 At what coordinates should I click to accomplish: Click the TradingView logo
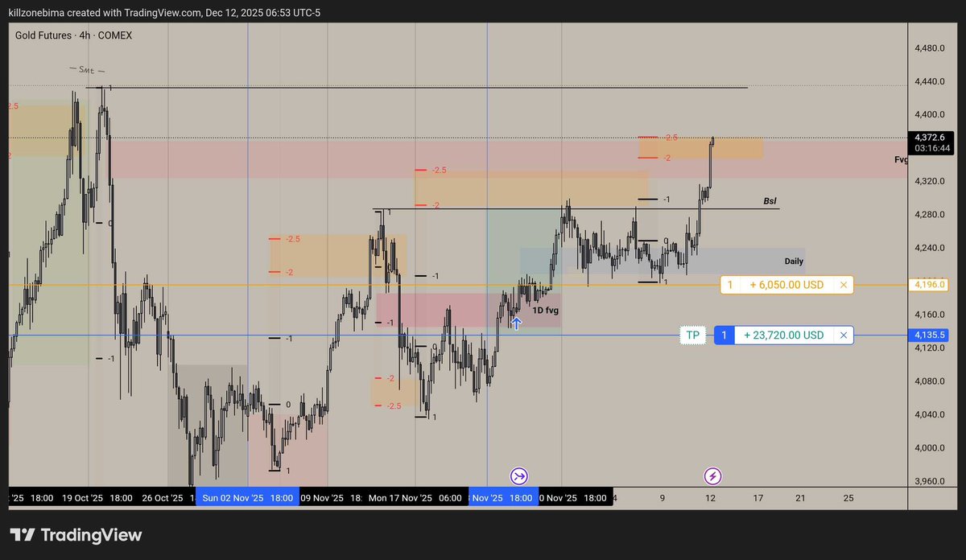click(x=76, y=535)
